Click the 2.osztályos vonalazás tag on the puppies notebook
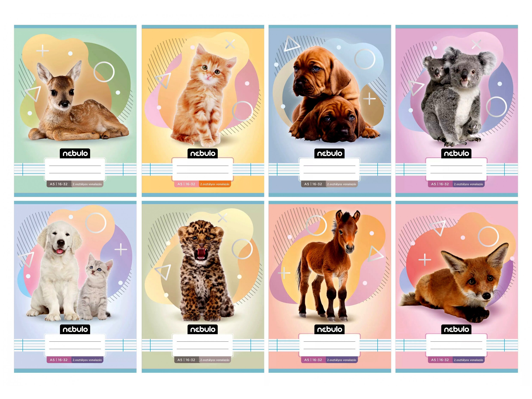This screenshot has height=399, width=532. (x=342, y=184)
